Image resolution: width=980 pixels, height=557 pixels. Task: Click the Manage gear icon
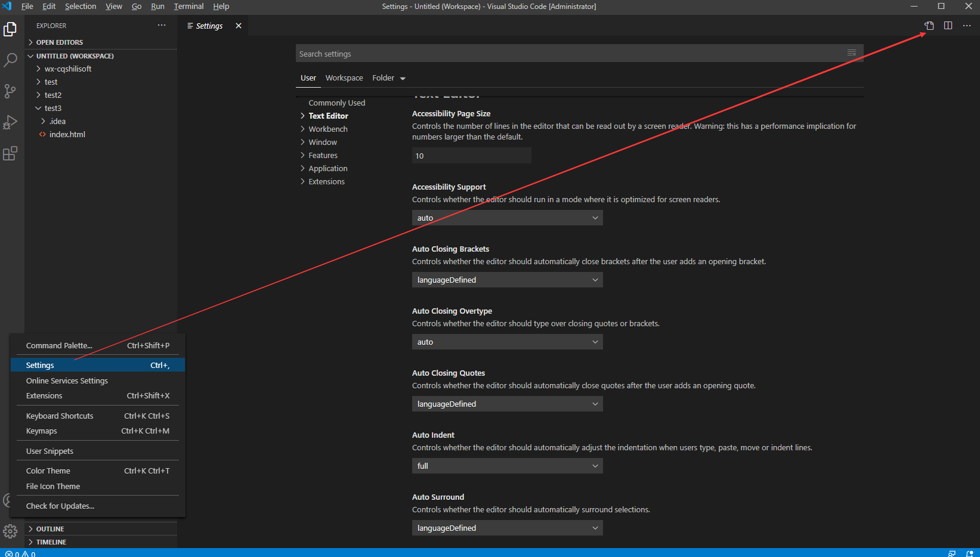click(x=10, y=531)
